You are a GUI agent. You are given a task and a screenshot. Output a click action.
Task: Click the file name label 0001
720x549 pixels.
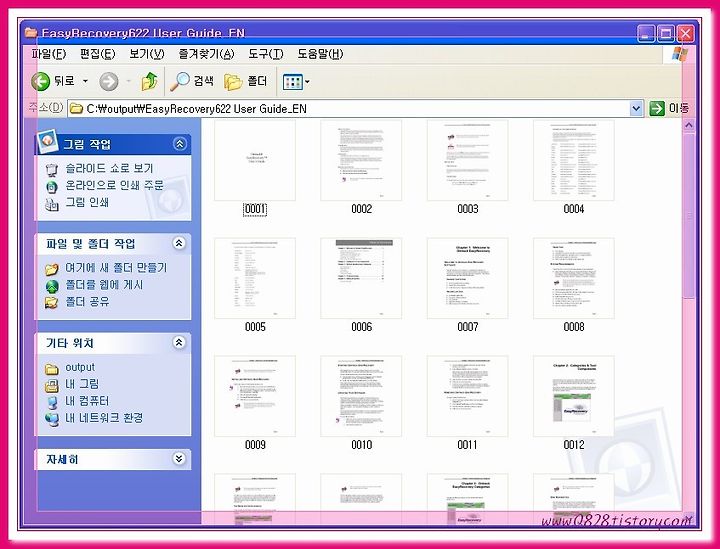coord(255,209)
